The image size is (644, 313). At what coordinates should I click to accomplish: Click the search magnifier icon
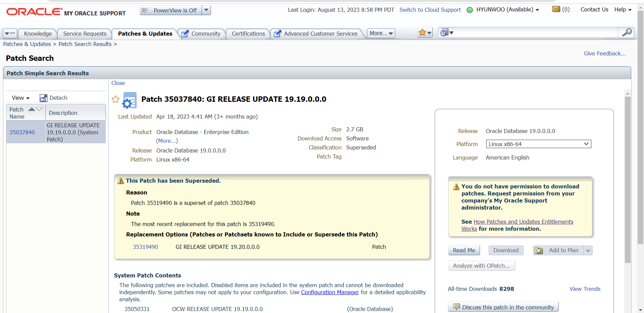point(626,32)
